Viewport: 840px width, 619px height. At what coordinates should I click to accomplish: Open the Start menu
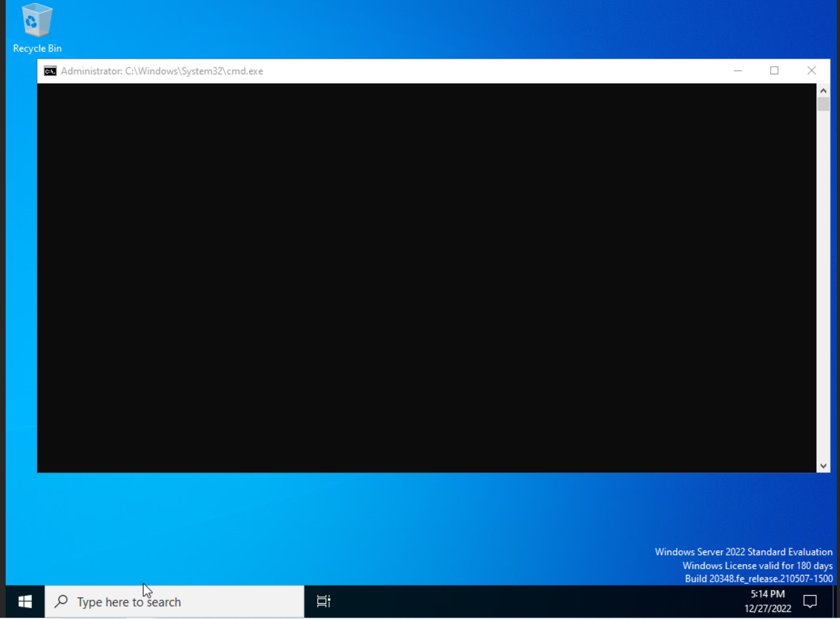25,601
